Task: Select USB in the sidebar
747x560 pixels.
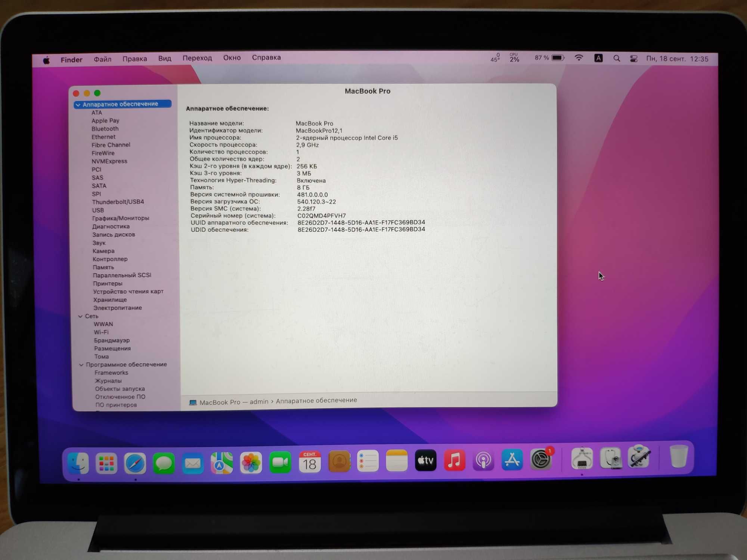Action: (x=98, y=210)
